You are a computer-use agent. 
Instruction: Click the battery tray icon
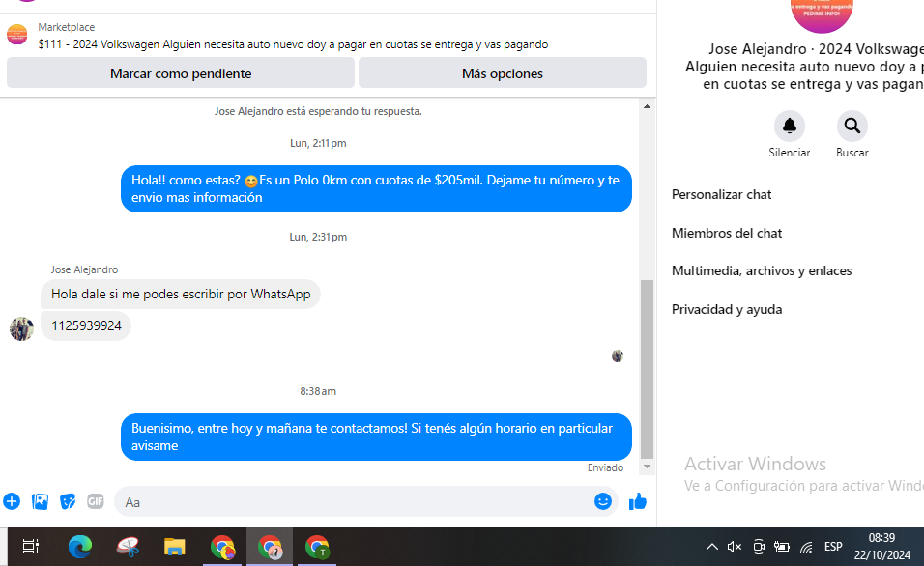pyautogui.click(x=781, y=547)
